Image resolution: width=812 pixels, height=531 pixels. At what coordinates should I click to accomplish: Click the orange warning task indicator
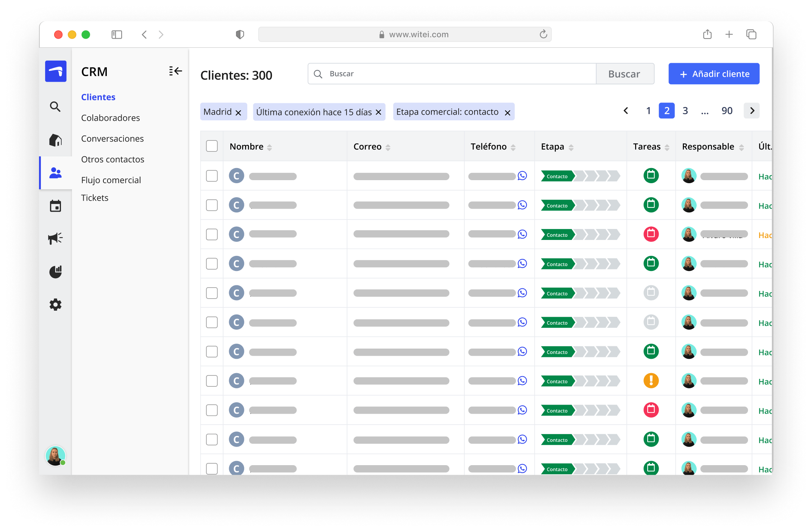tap(651, 381)
